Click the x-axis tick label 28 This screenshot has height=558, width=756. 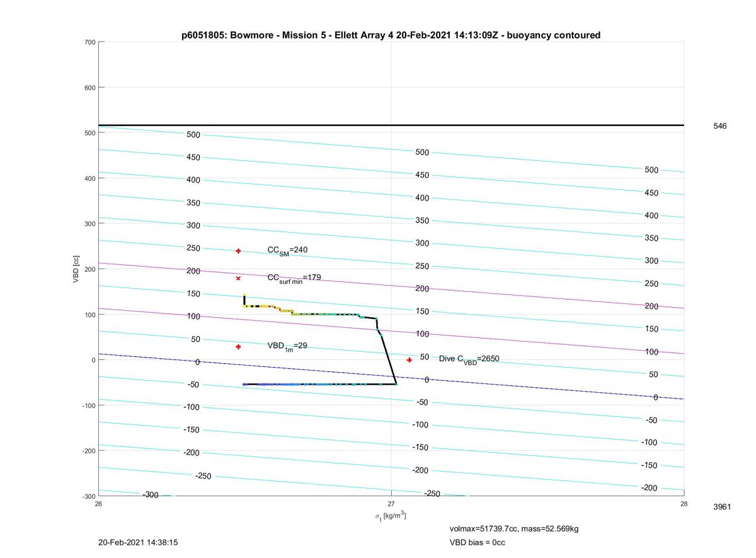click(x=684, y=504)
